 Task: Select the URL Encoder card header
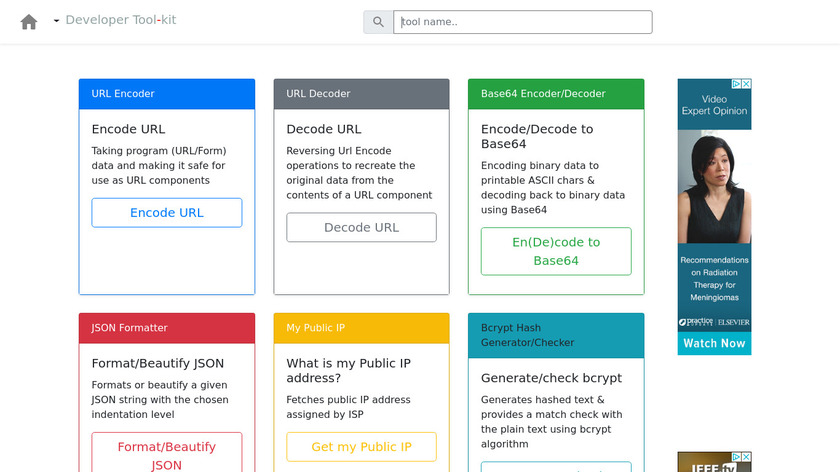[x=167, y=94]
